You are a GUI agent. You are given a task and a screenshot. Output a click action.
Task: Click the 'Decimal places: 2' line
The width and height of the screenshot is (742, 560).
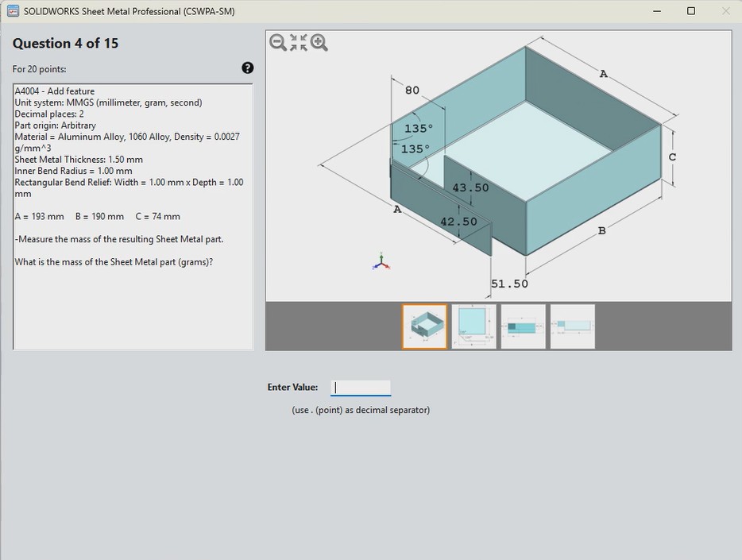coord(49,114)
